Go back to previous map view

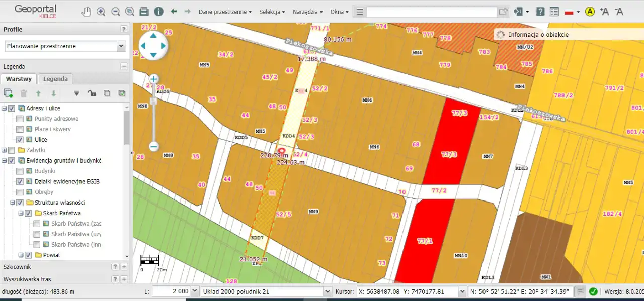point(174,12)
